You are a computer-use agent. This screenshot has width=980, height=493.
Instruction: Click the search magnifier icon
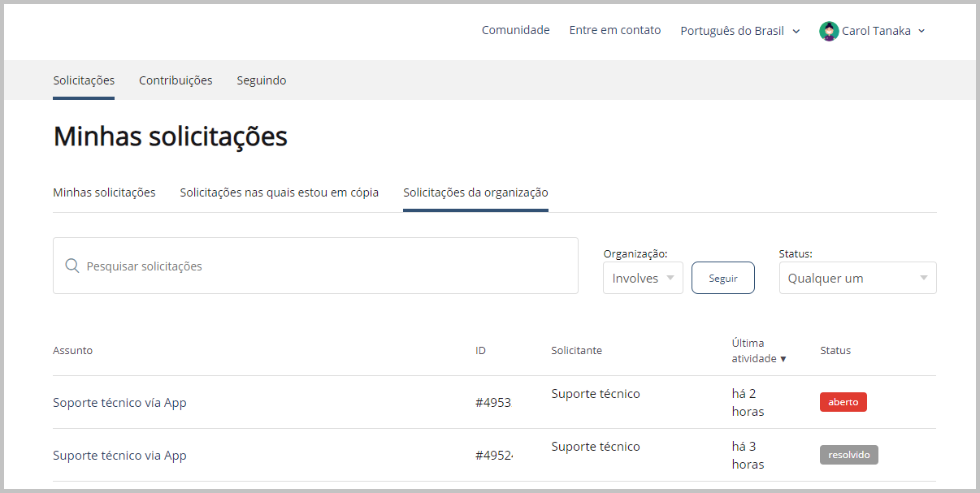[72, 266]
